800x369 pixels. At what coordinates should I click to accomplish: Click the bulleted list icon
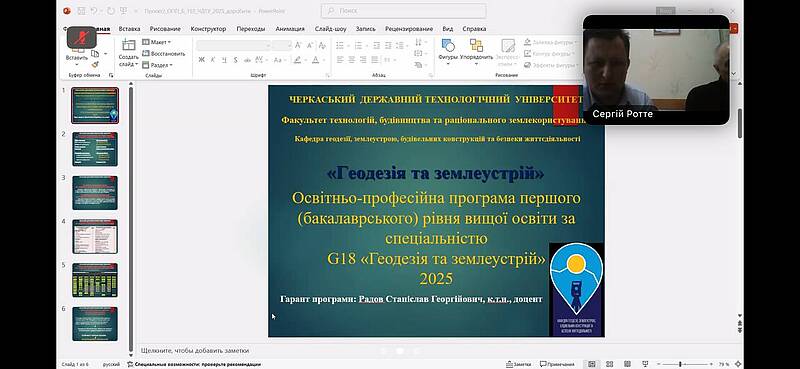coord(341,46)
